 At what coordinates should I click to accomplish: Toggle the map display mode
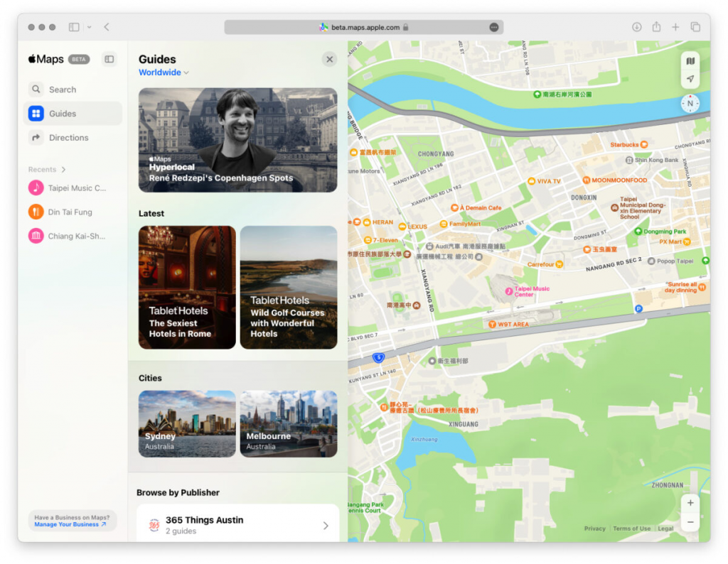[690, 61]
